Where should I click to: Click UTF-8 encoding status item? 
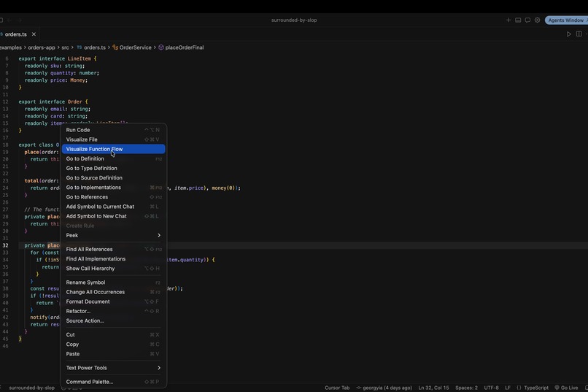pos(491,388)
